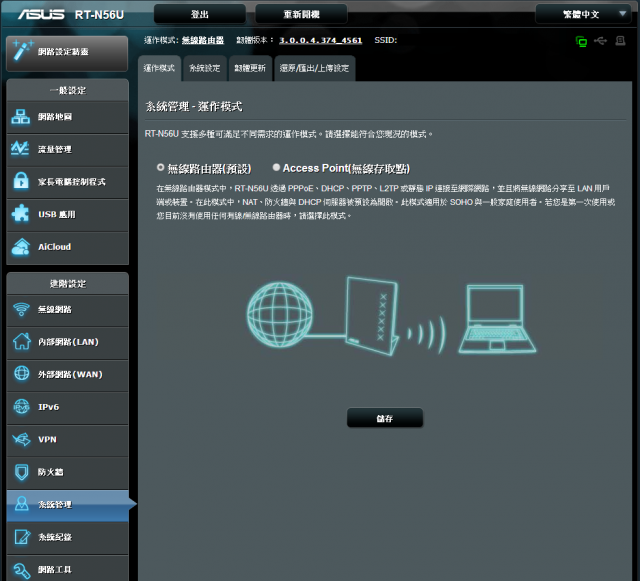Viewport: 640px width, 581px height.
Task: Open the 流量管理 menu item
Action: tap(67, 149)
